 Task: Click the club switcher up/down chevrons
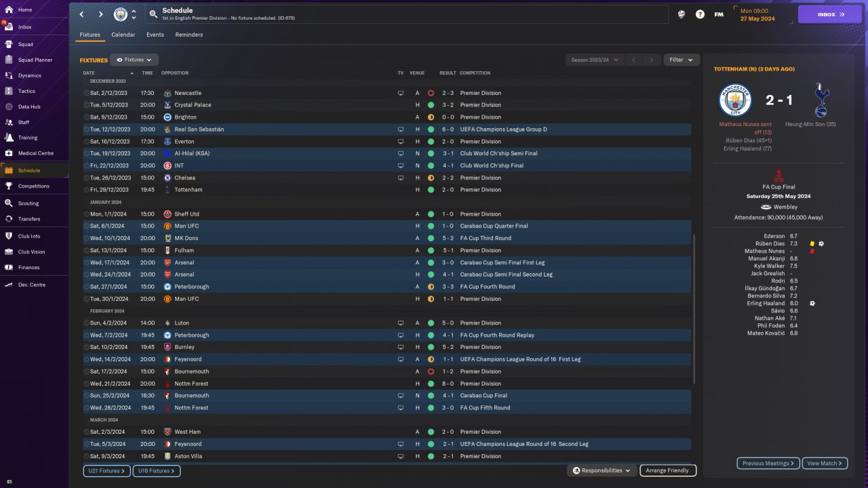tap(134, 14)
